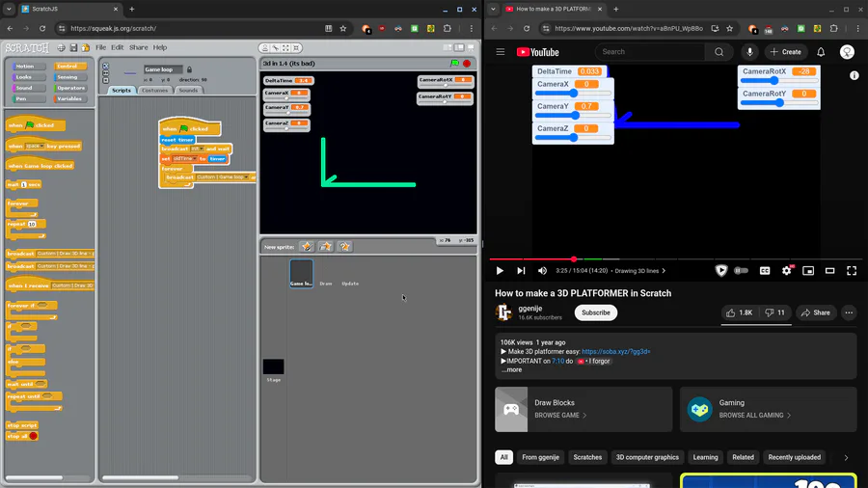Click the sprite lock icon beside Game loop
The height and width of the screenshot is (488, 868).
tap(189, 69)
